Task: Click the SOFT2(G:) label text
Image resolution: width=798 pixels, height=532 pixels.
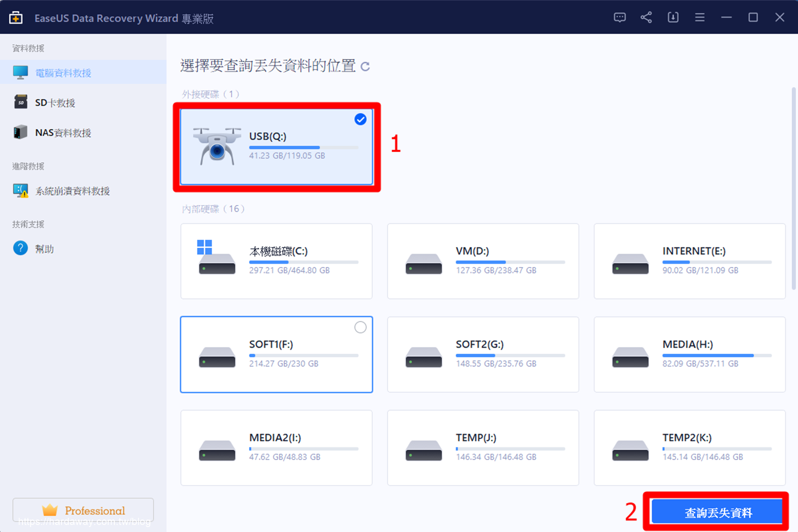Action: (480, 345)
